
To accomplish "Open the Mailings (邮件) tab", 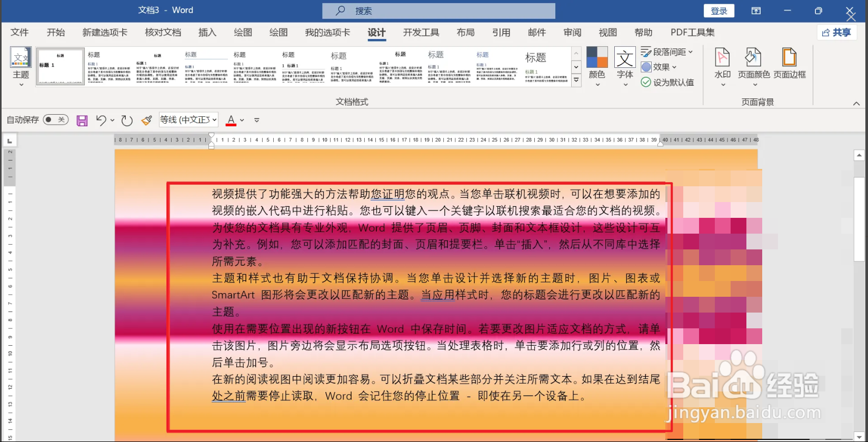I will pos(537,32).
